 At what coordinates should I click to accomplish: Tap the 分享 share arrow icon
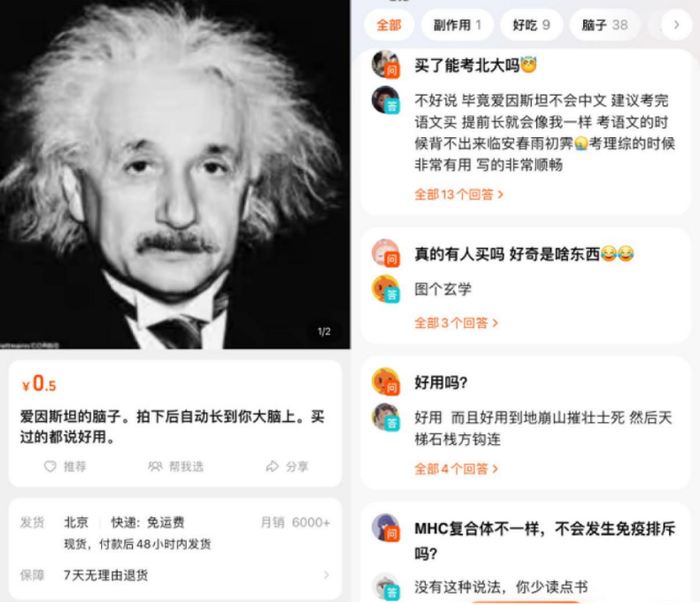pos(272,467)
